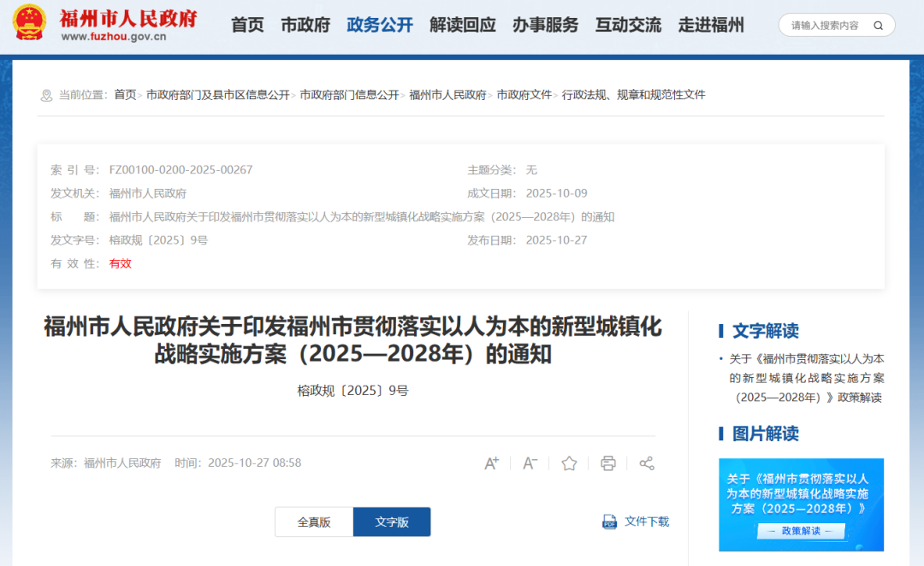The image size is (924, 566).
Task: Click the star icon to favorite the article
Action: click(x=569, y=463)
